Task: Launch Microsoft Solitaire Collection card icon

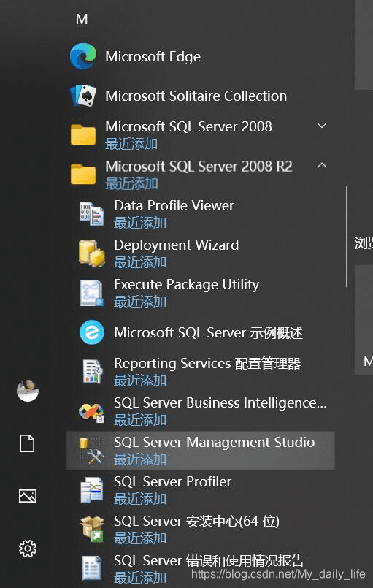Action: pyautogui.click(x=83, y=96)
